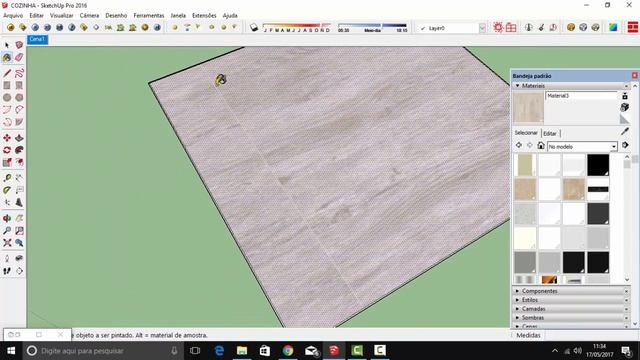The height and width of the screenshot is (360, 640).
Task: Activate the Paint Bucket tool
Action: tap(7, 58)
